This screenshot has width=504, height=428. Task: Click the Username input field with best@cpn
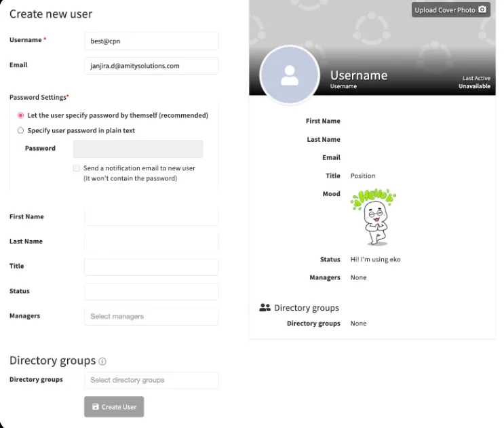[x=151, y=41]
